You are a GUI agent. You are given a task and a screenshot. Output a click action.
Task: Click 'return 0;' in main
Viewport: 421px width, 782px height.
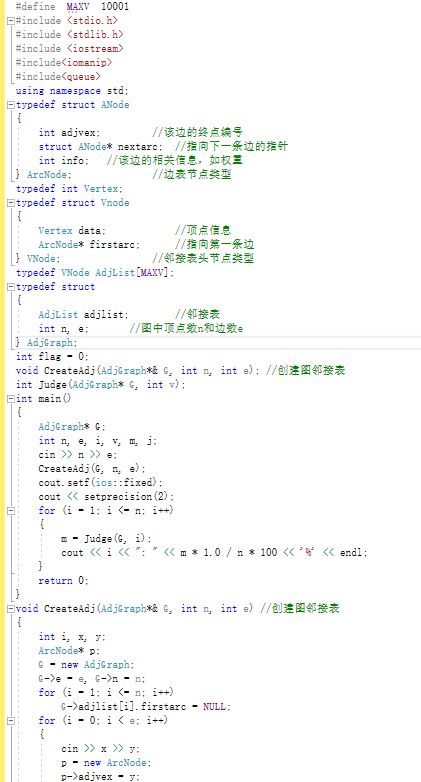tap(64, 581)
